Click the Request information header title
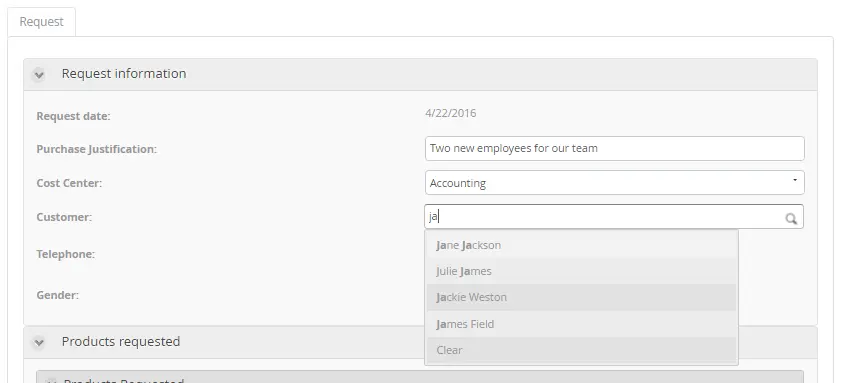This screenshot has width=841, height=383. point(124,73)
